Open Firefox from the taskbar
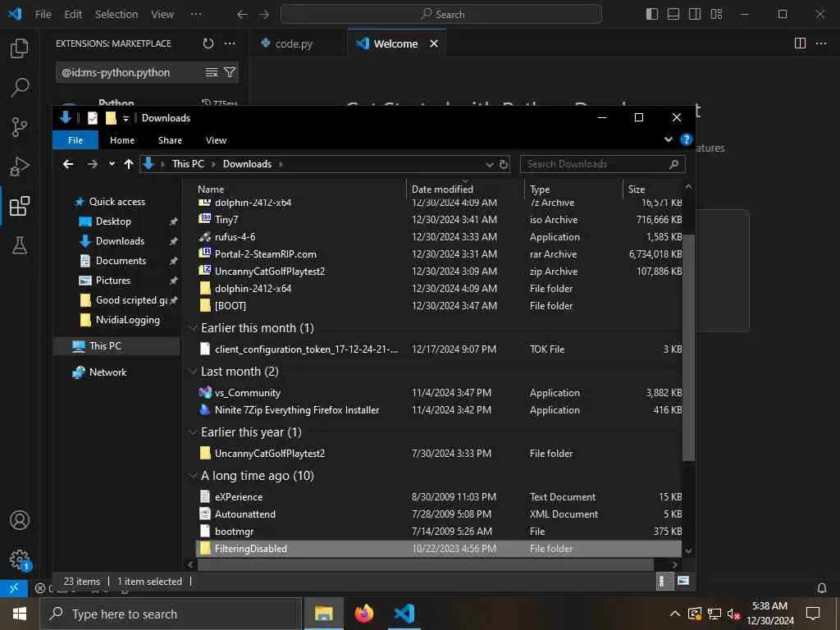Image resolution: width=840 pixels, height=630 pixels. pyautogui.click(x=363, y=614)
